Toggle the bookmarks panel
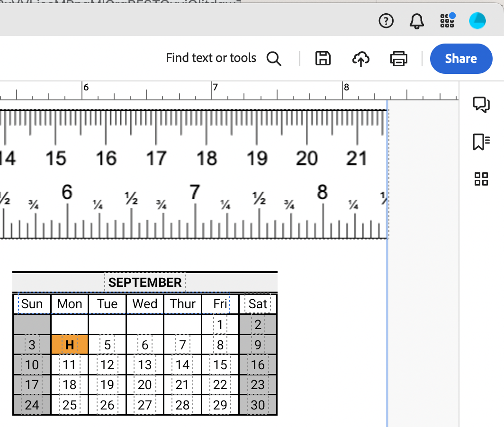Viewport: 504px width, 427px height. [481, 141]
